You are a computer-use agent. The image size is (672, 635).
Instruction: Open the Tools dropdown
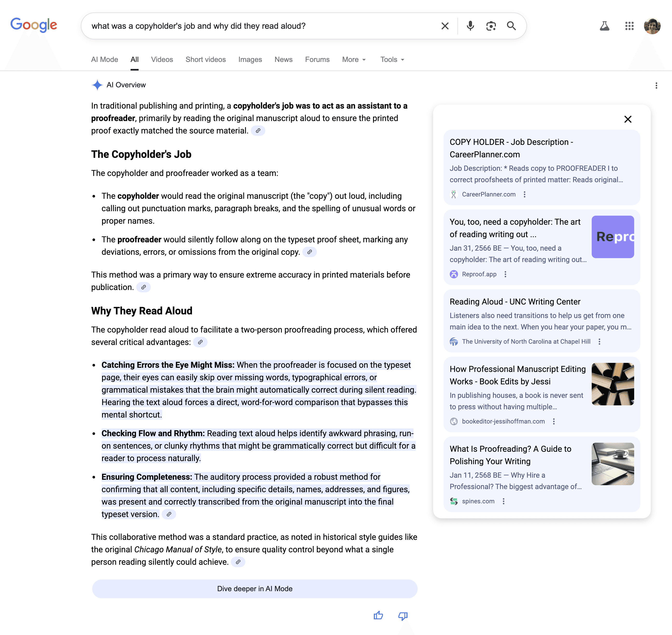coord(392,60)
